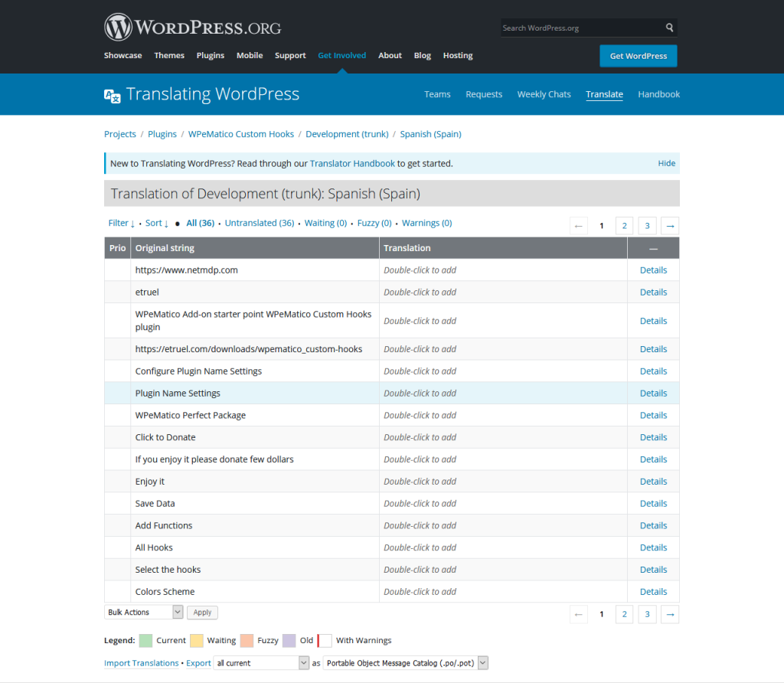Open Details for the 'etruel' string

(x=654, y=292)
